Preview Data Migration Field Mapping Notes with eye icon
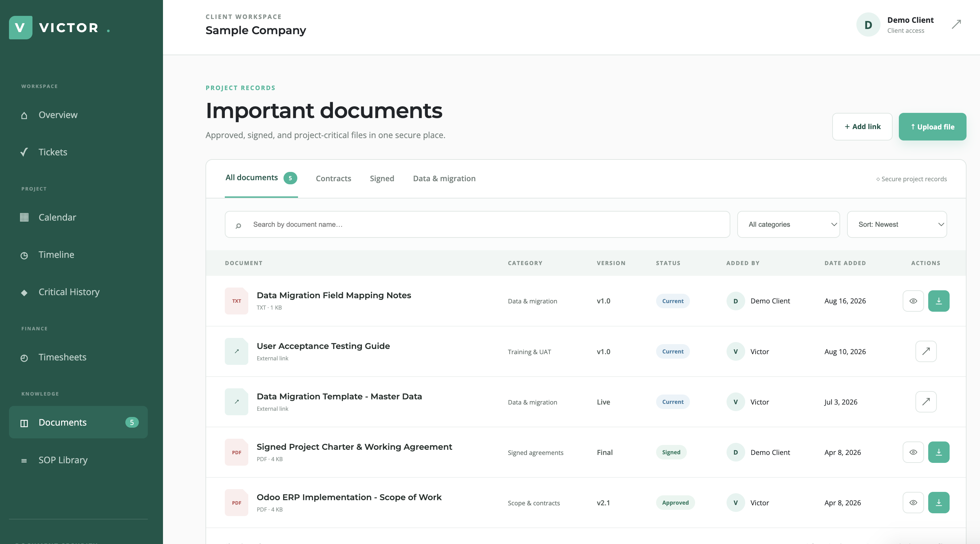This screenshot has height=544, width=980. (913, 301)
